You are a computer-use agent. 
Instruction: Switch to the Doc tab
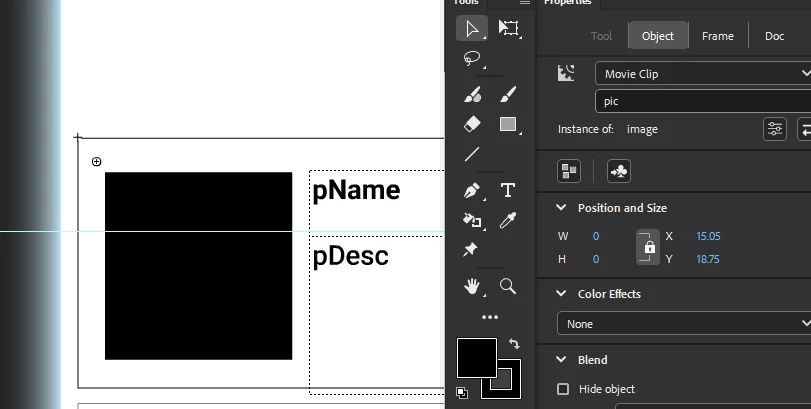pos(774,36)
